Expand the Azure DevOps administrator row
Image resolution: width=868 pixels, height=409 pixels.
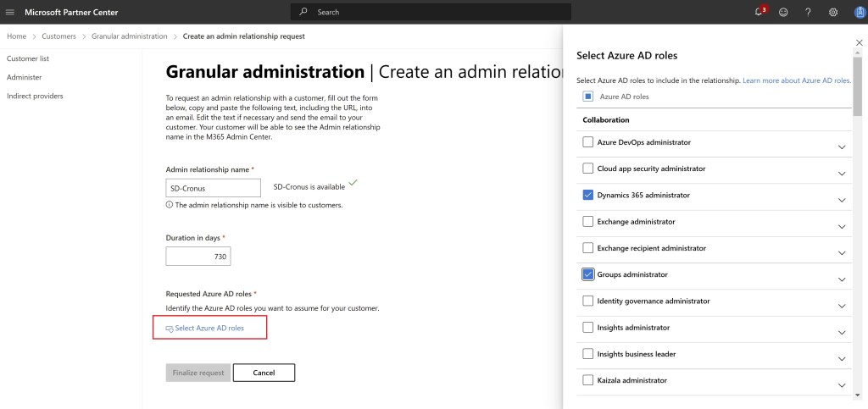pos(841,147)
